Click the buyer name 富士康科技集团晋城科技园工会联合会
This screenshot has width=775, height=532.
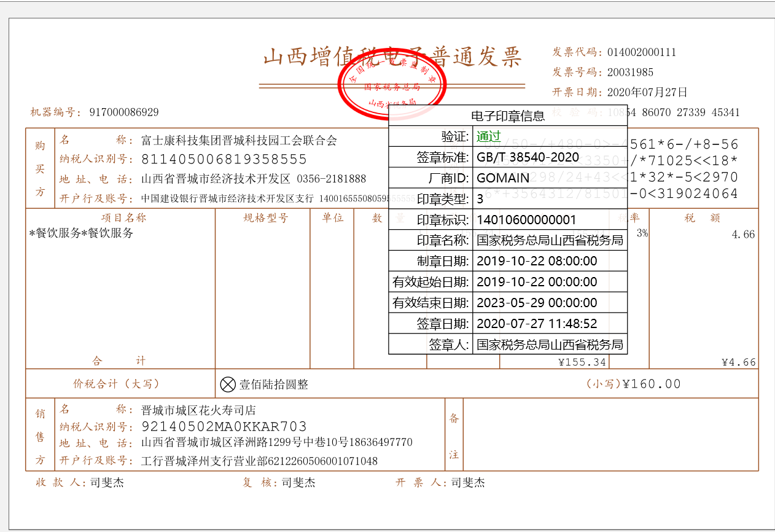pos(240,141)
